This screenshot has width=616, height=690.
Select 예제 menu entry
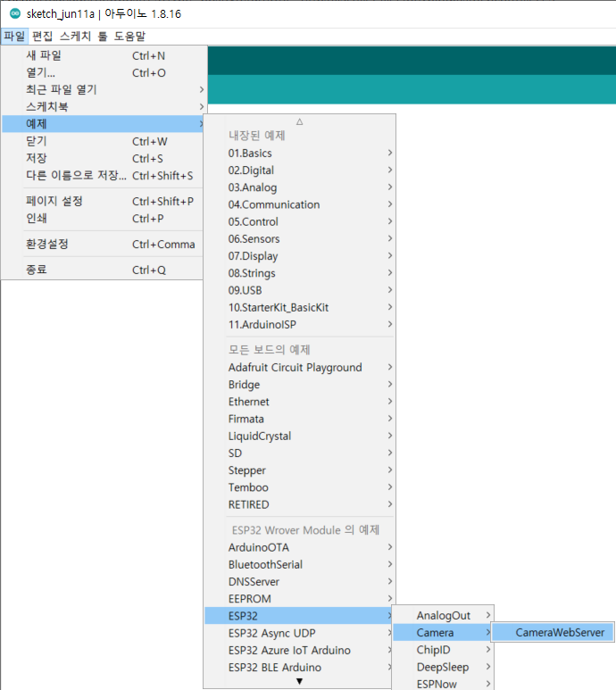coord(104,124)
